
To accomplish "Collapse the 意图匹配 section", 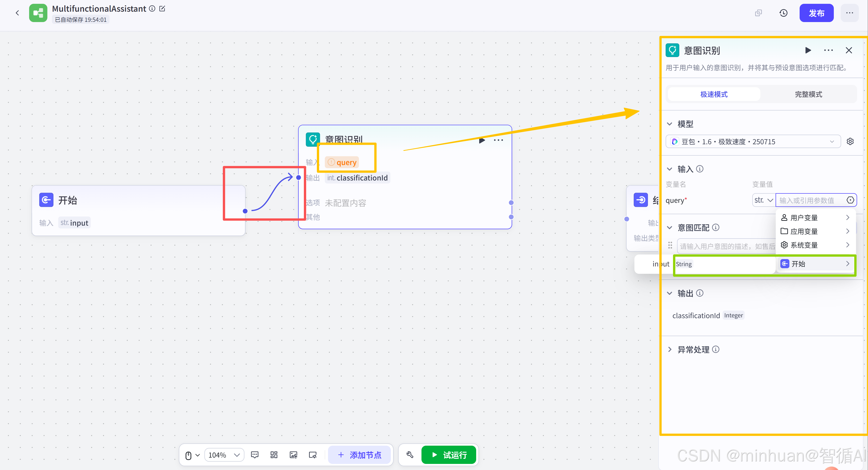I will coord(669,228).
